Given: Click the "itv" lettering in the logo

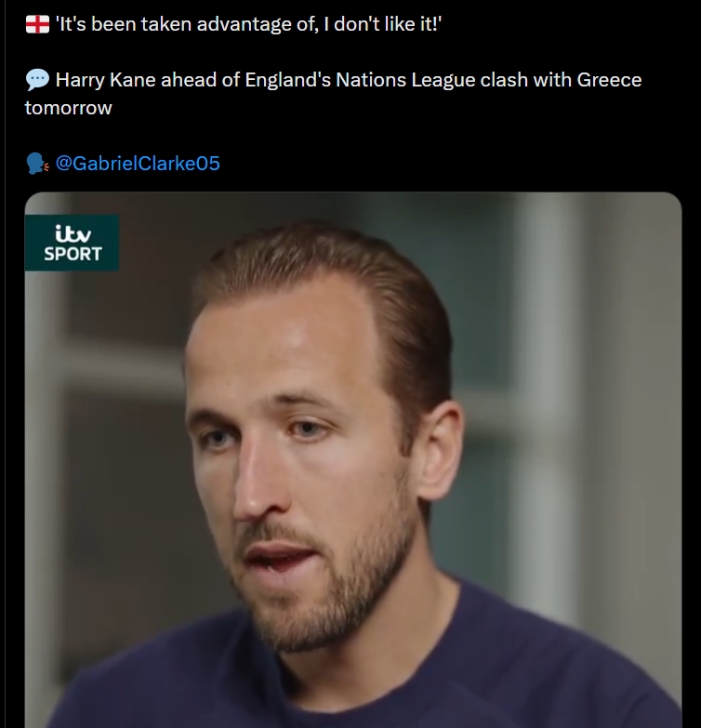Looking at the screenshot, I should point(72,232).
